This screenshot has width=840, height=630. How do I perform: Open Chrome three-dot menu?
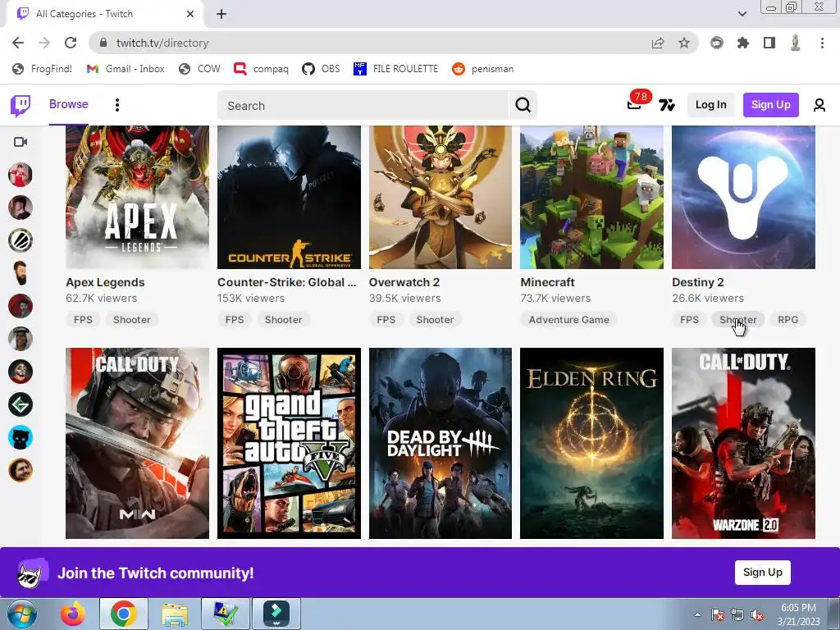822,43
